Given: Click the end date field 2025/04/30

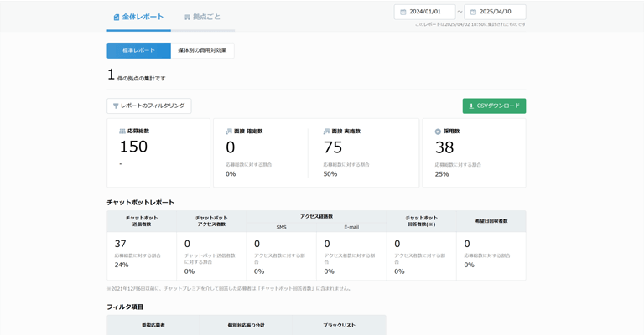Looking at the screenshot, I should click(495, 12).
